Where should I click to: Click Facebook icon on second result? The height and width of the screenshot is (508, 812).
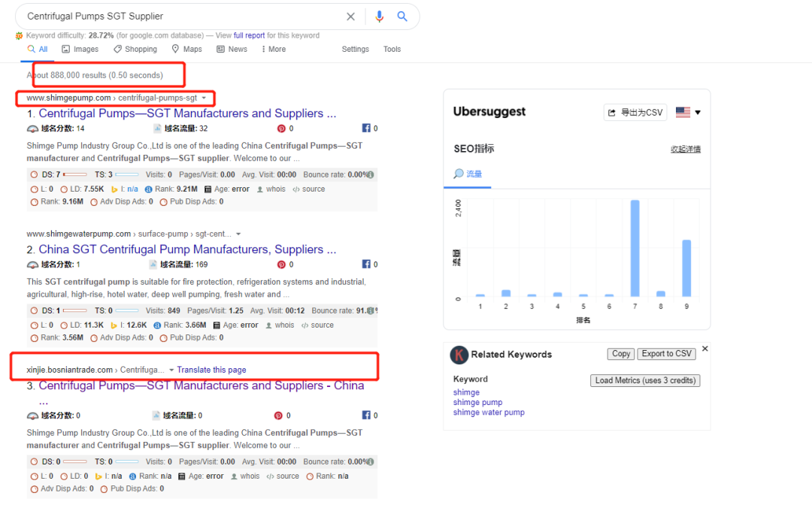tap(366, 264)
